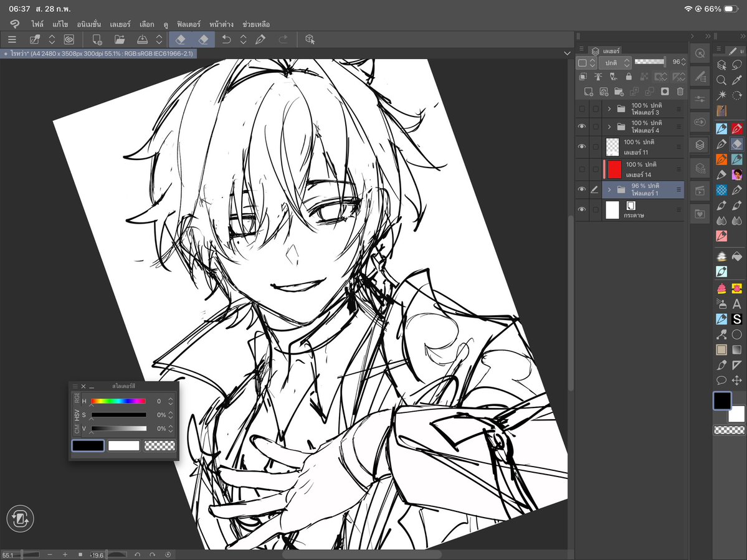Open the ช่วยเหลือ menu

pos(256,24)
